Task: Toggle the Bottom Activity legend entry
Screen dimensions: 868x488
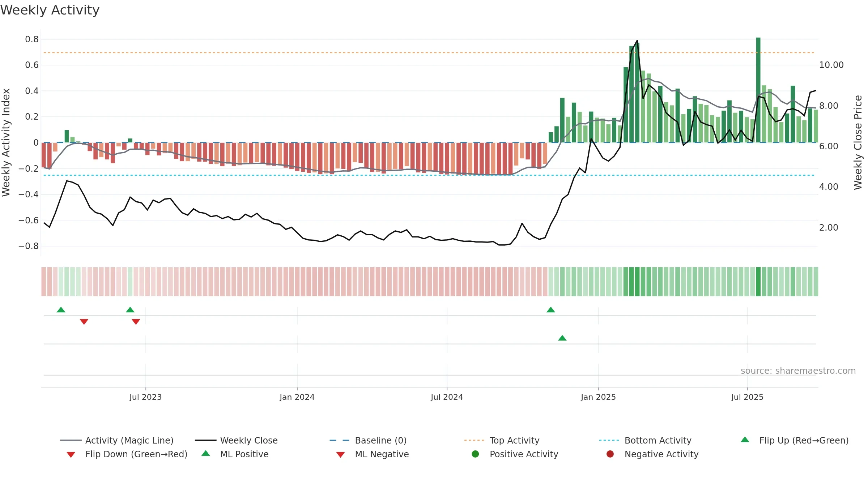Action: coord(645,440)
